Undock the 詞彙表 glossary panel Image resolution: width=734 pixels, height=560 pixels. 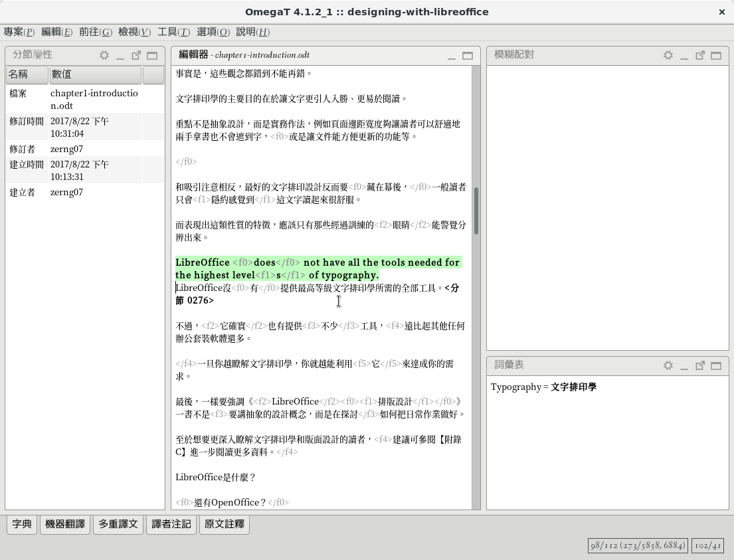click(700, 365)
